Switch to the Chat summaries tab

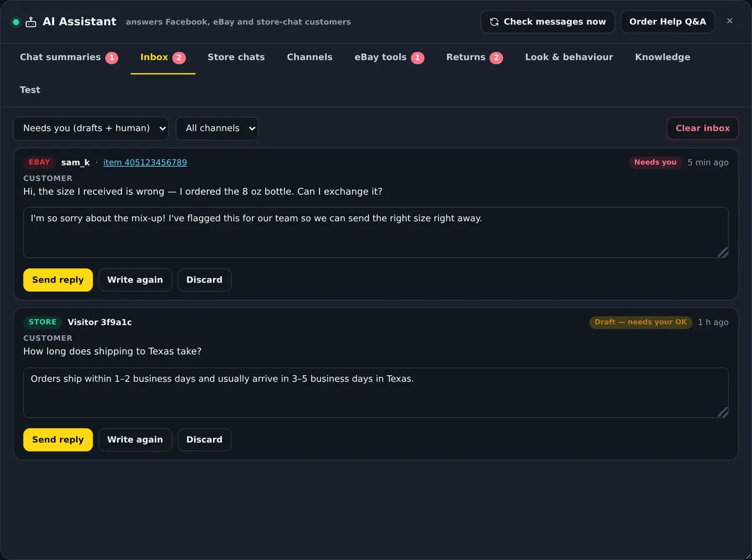(x=69, y=58)
